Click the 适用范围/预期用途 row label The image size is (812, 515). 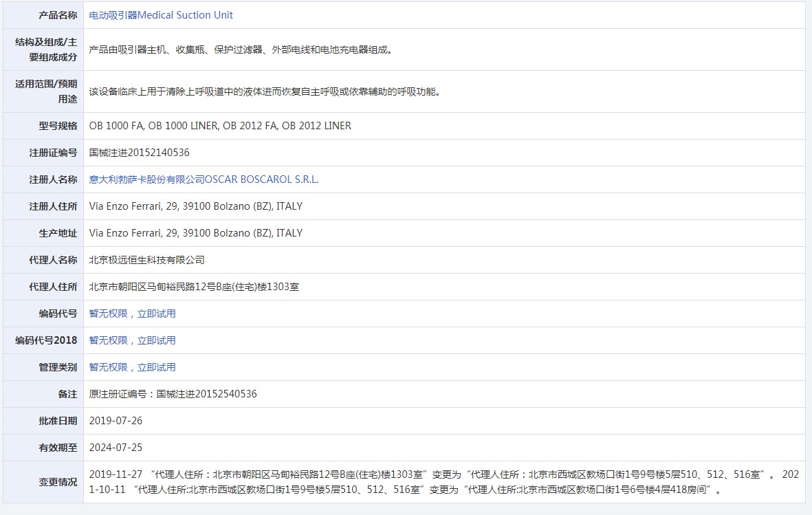click(x=46, y=91)
